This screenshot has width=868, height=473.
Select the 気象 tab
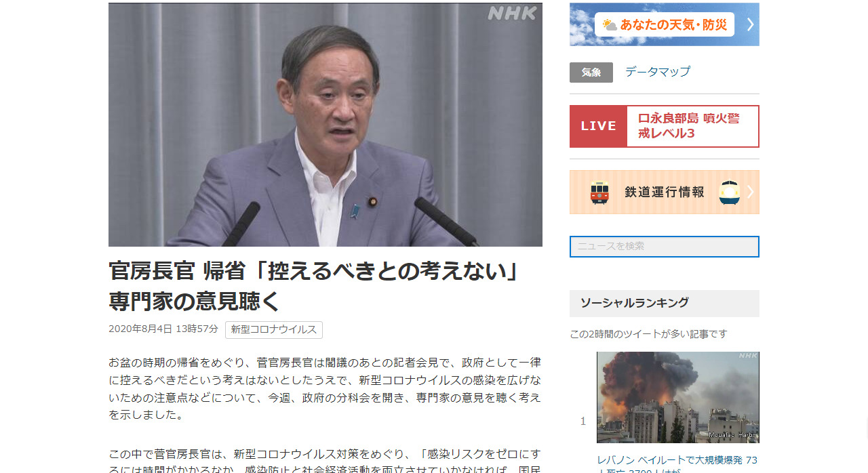tap(591, 73)
